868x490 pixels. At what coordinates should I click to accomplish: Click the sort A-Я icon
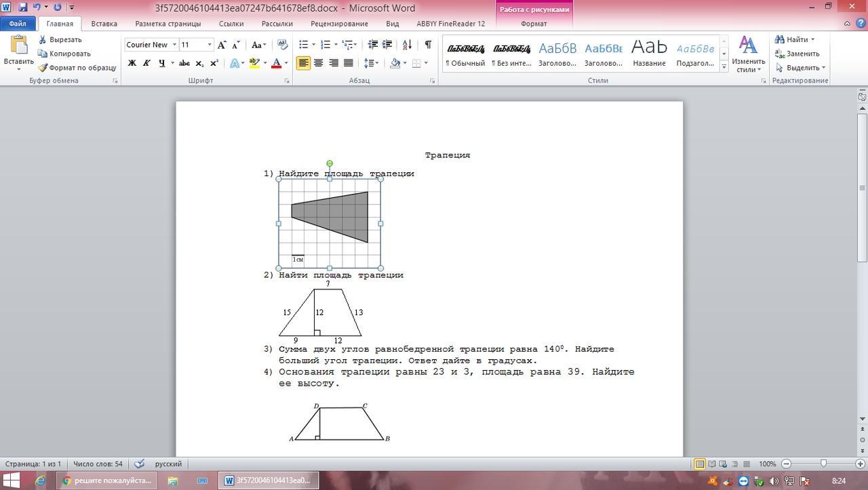[x=407, y=45]
